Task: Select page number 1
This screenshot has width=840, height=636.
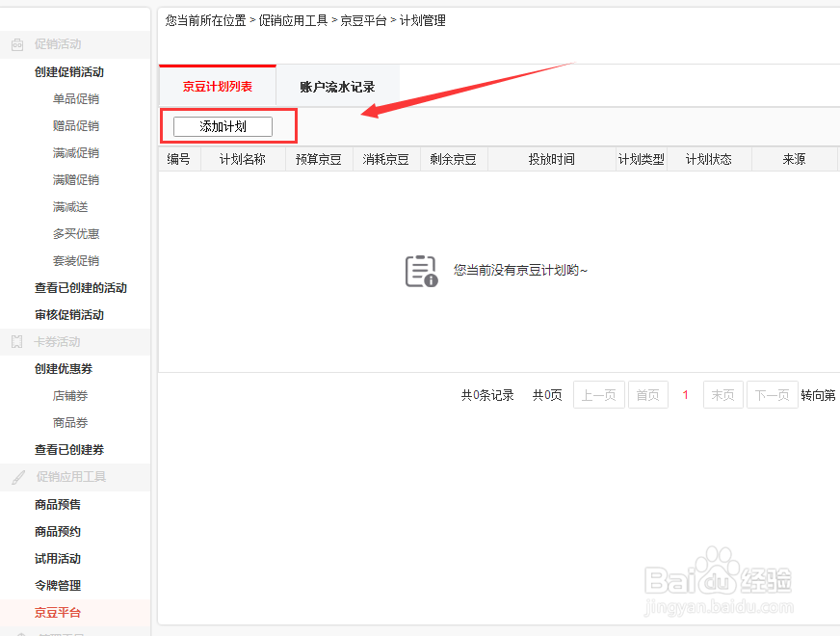Action: coord(685,395)
